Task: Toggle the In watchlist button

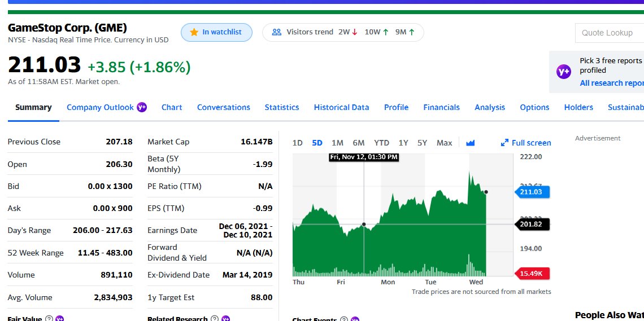Action: click(x=216, y=32)
